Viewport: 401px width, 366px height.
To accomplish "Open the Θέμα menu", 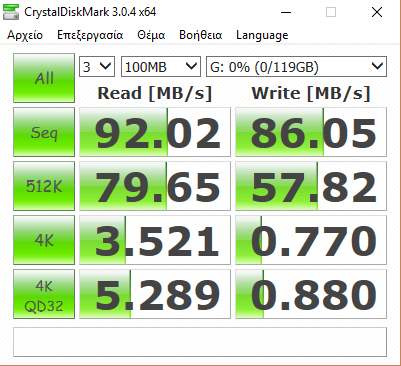I will tap(151, 35).
